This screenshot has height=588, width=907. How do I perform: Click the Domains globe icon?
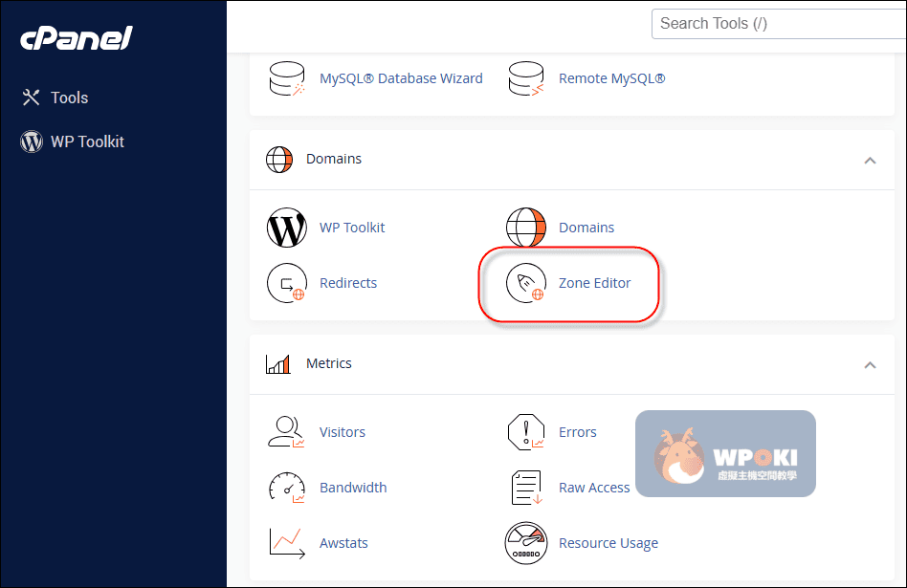525,228
